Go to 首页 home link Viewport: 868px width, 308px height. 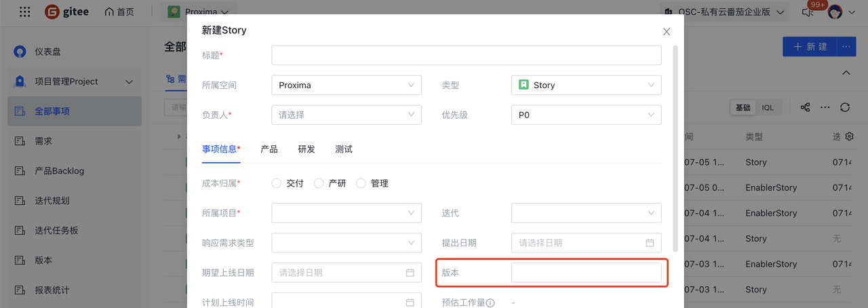(x=119, y=12)
